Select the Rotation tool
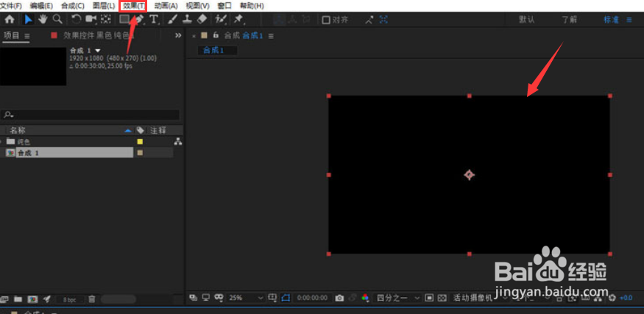 pos(77,19)
